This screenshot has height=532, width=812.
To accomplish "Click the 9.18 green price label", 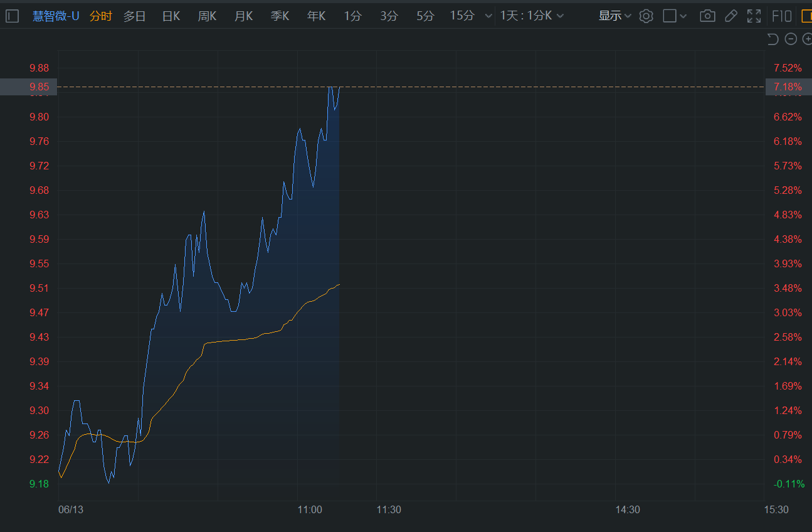I will pos(39,484).
